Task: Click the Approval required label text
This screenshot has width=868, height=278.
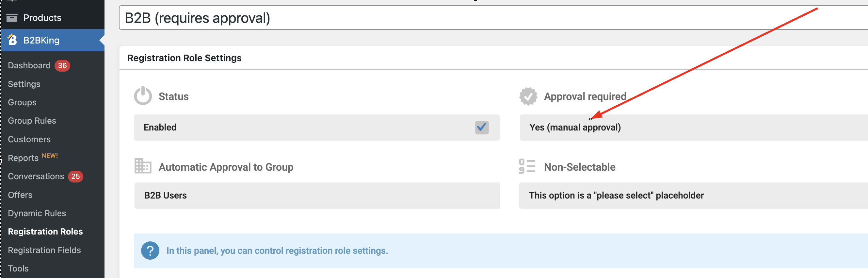Action: click(x=585, y=96)
